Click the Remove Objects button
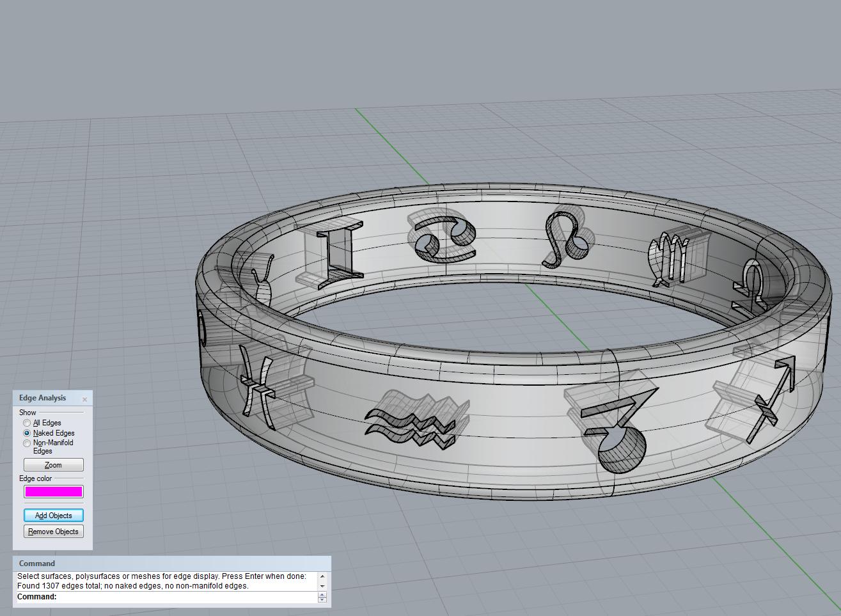This screenshot has width=841, height=616. click(54, 532)
